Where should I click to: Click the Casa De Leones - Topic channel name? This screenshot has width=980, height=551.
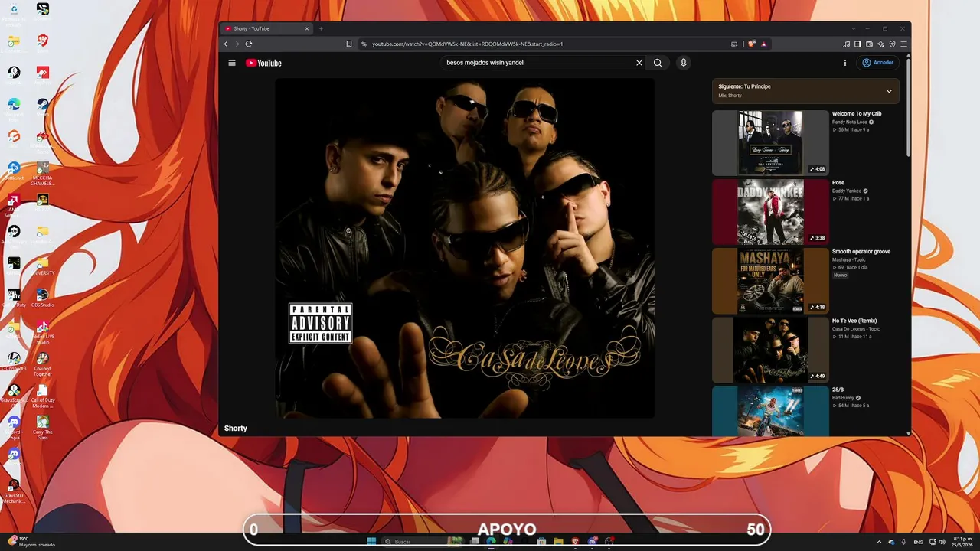[856, 329]
